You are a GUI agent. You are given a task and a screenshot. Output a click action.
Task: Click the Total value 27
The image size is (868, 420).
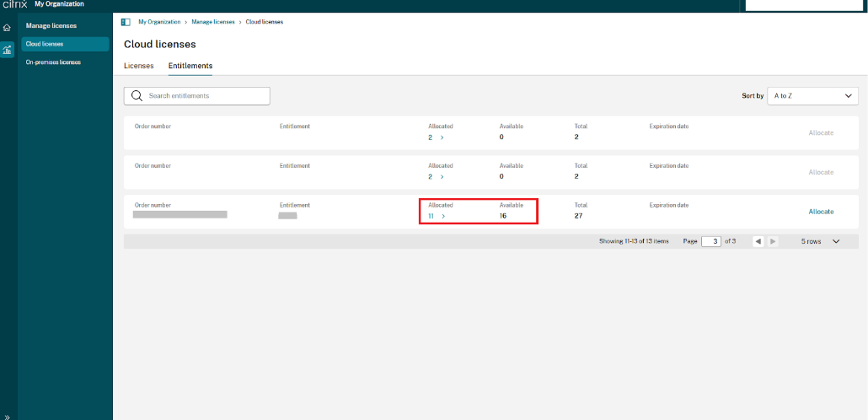578,216
